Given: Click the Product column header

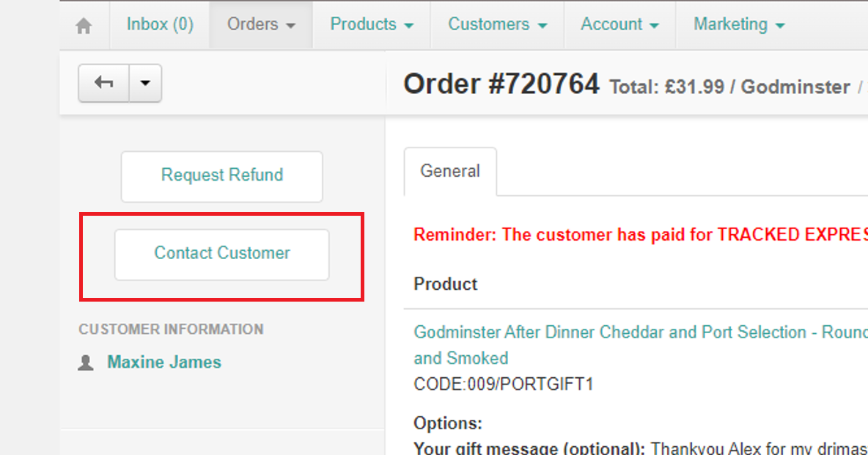Looking at the screenshot, I should pyautogui.click(x=446, y=284).
